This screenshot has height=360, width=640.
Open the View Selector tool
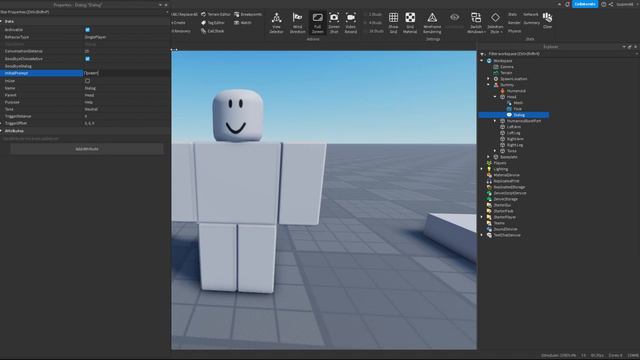[x=276, y=23]
